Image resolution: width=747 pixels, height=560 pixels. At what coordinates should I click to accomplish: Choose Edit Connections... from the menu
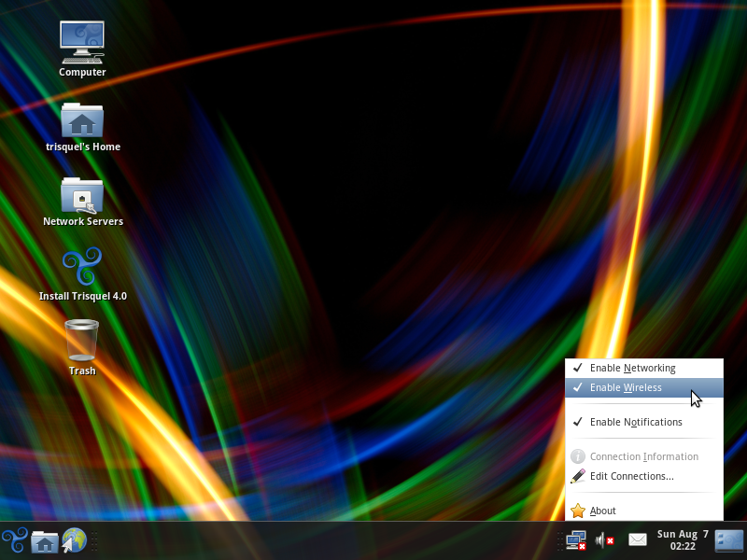631,476
